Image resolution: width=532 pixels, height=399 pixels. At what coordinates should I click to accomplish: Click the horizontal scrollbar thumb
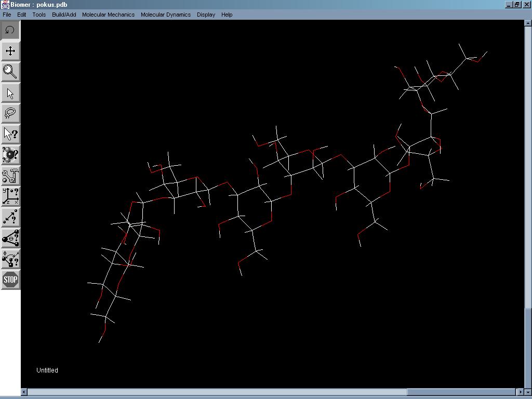pos(461,392)
